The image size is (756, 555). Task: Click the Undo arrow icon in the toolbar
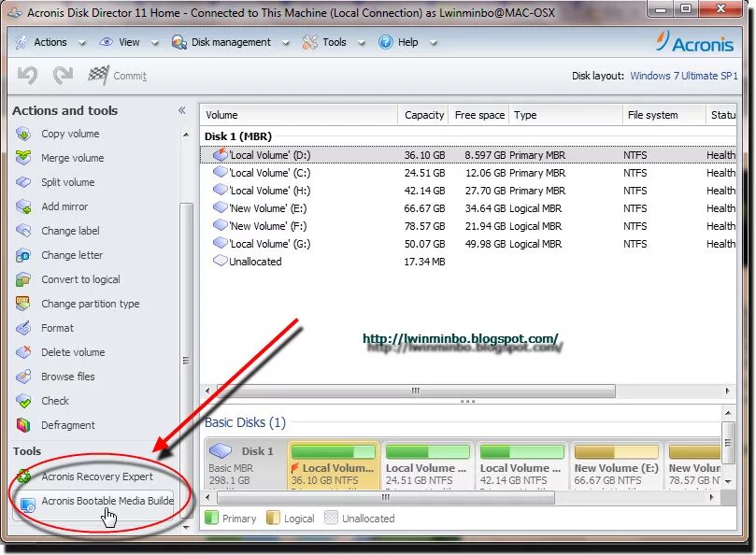27,76
